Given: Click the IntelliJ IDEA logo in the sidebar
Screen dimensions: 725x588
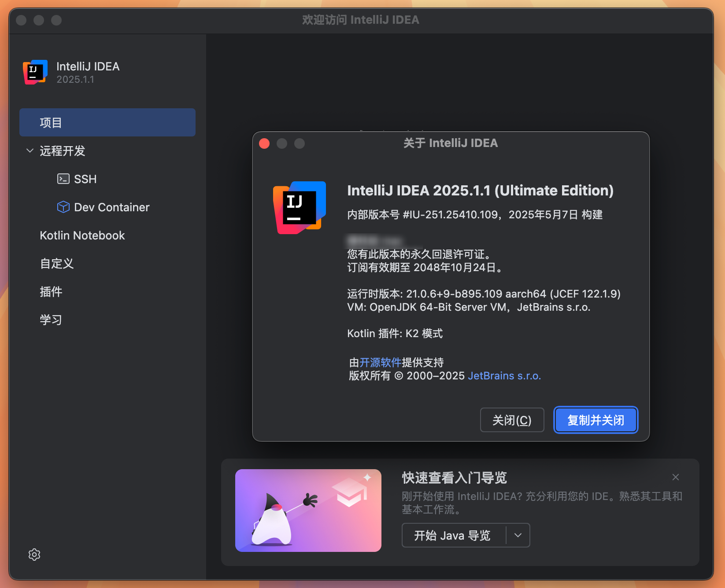Looking at the screenshot, I should [34, 72].
